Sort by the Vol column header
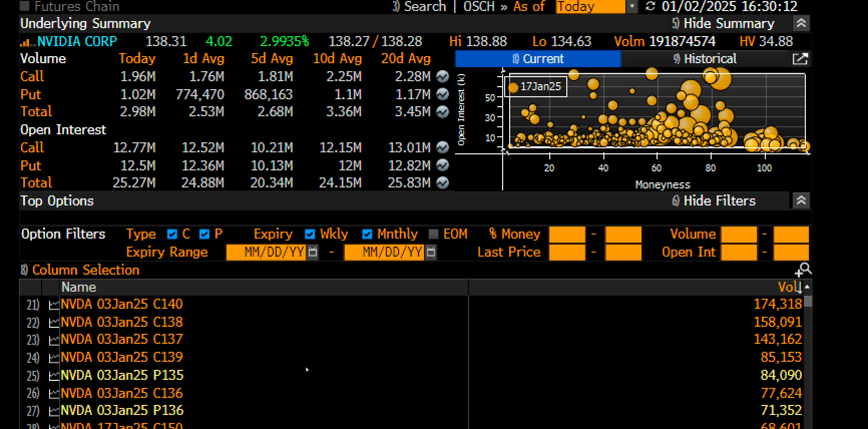The width and height of the screenshot is (868, 429). tap(789, 287)
